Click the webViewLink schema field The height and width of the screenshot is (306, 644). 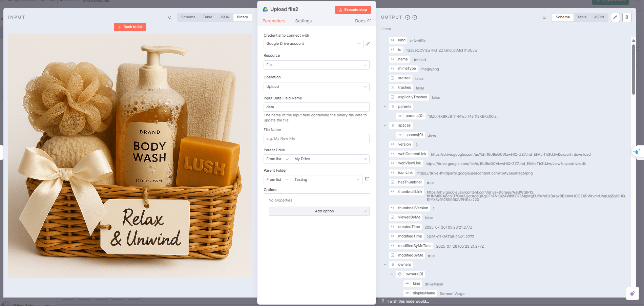click(x=405, y=163)
